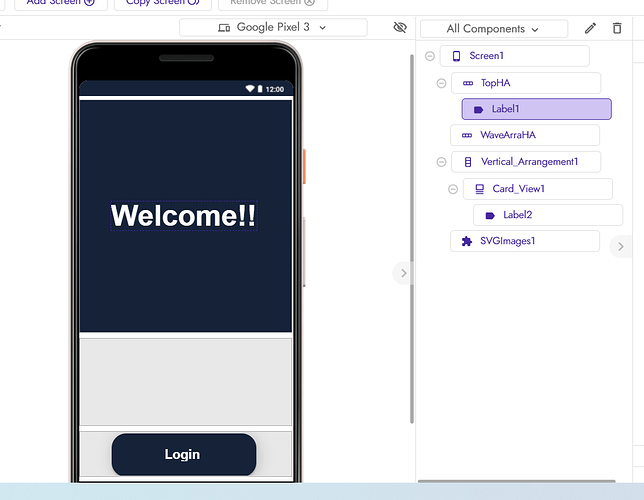Click the collapse arrow beside the canvas
The height and width of the screenshot is (500, 644).
point(403,272)
